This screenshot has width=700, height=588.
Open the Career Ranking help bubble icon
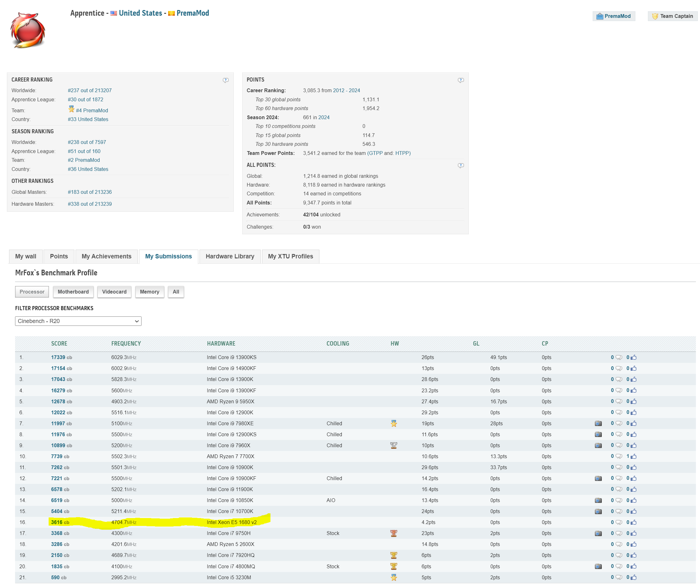click(x=226, y=80)
